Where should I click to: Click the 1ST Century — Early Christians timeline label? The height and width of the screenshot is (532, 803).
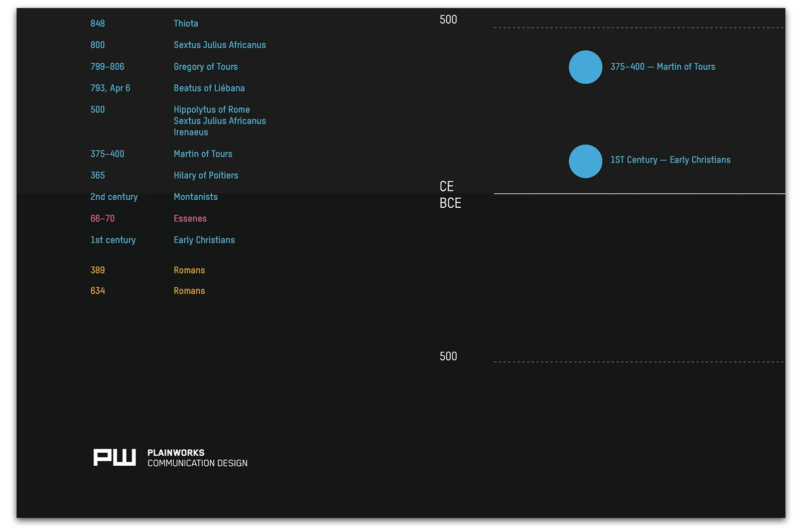pos(670,160)
